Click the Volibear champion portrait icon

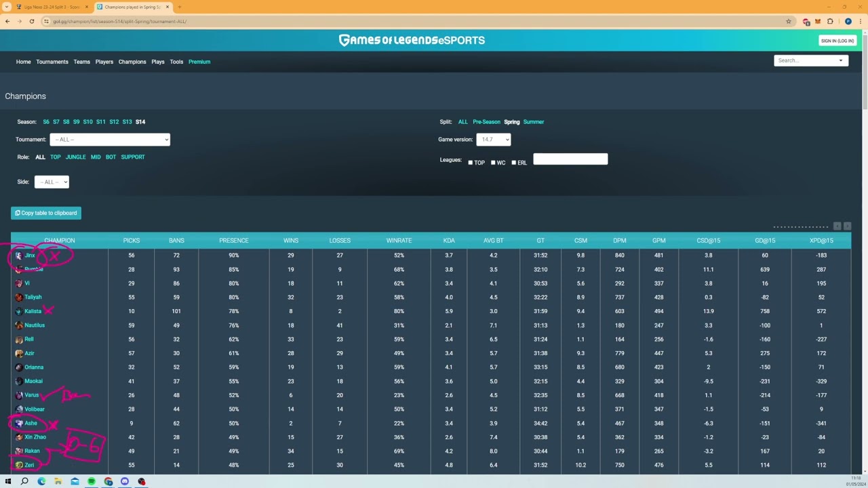19,409
